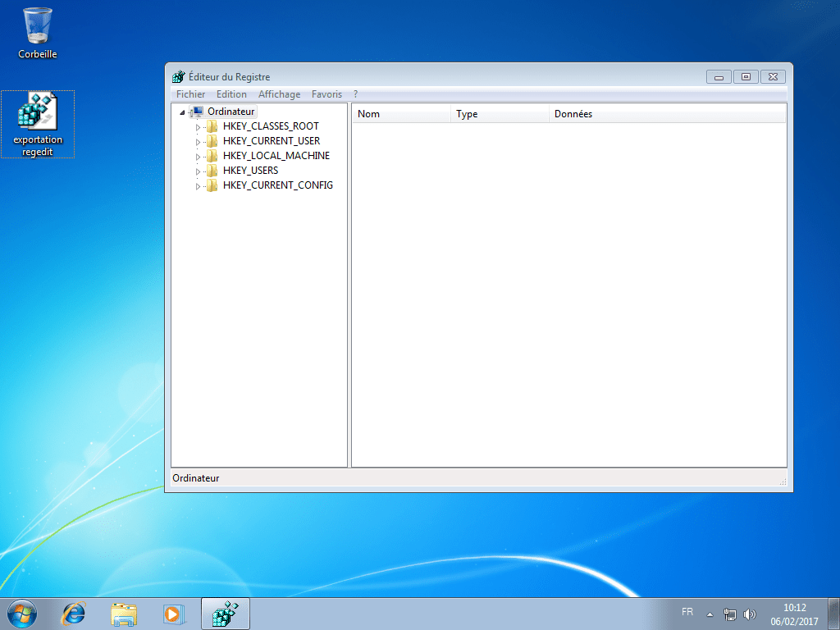
Task: Click the FR language indicator
Action: coord(687,612)
